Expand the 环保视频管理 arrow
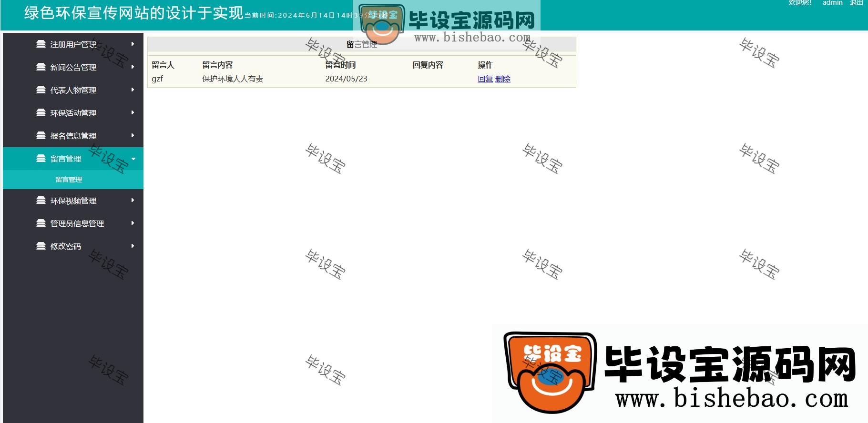The height and width of the screenshot is (423, 868). [133, 200]
